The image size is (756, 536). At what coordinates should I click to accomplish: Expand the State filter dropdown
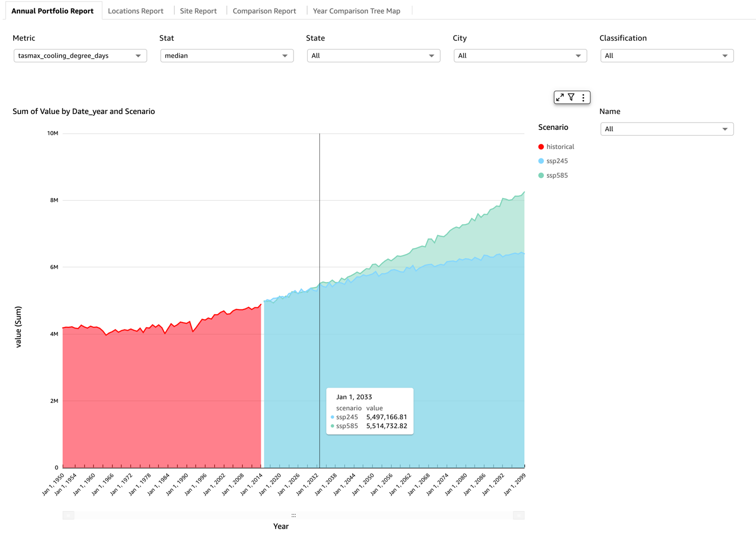coord(373,55)
